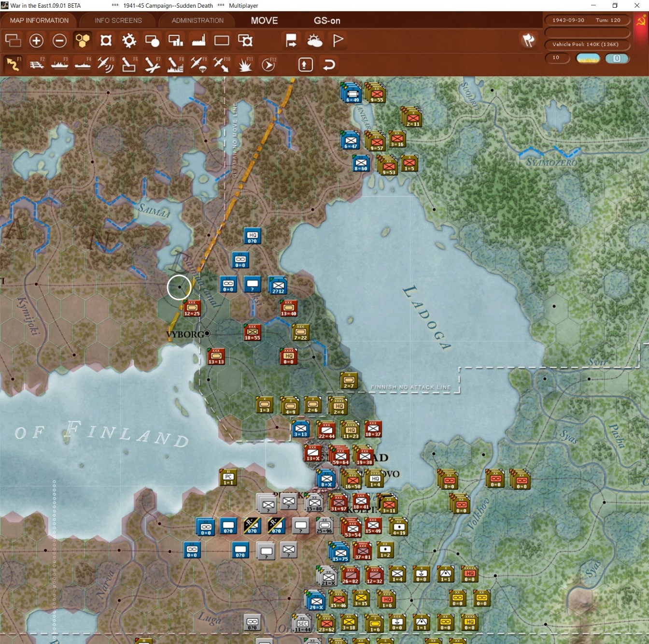Click the clear-weather sky and grass swatch

(588, 58)
